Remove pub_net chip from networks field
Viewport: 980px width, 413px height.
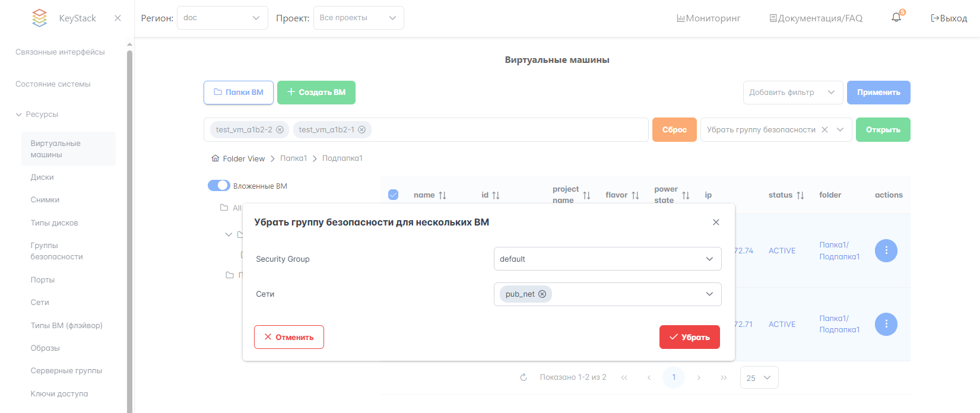(x=542, y=294)
